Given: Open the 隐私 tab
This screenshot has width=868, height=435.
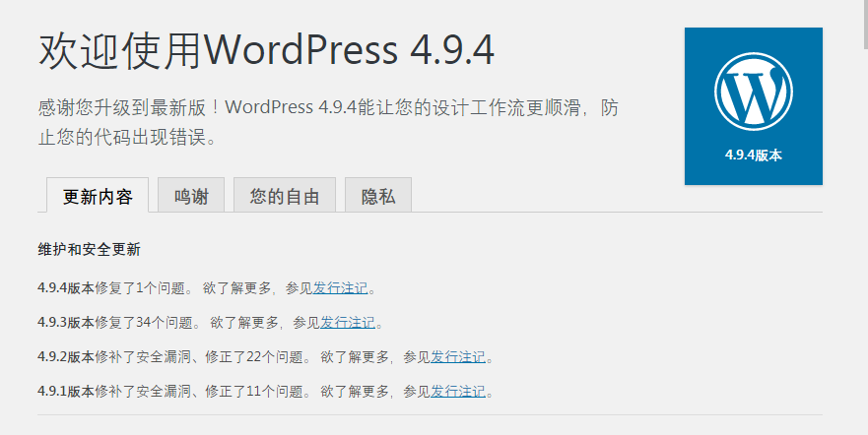Looking at the screenshot, I should (378, 195).
